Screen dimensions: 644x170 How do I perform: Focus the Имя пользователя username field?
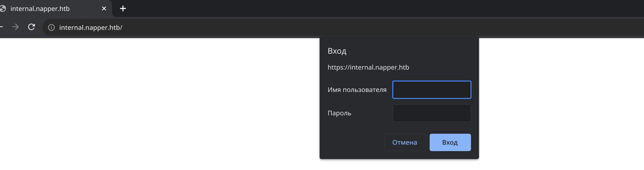point(432,90)
